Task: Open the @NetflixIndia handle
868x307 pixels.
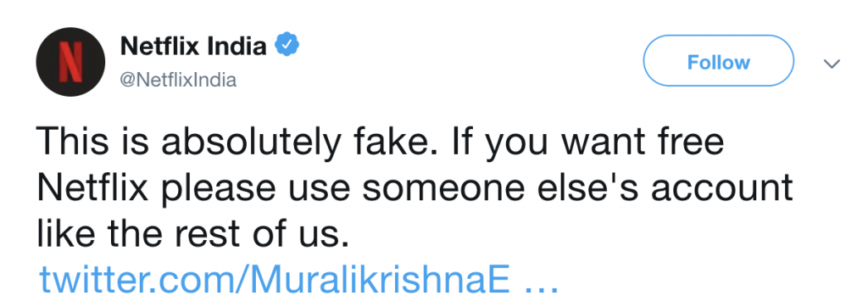Action: 178,81
